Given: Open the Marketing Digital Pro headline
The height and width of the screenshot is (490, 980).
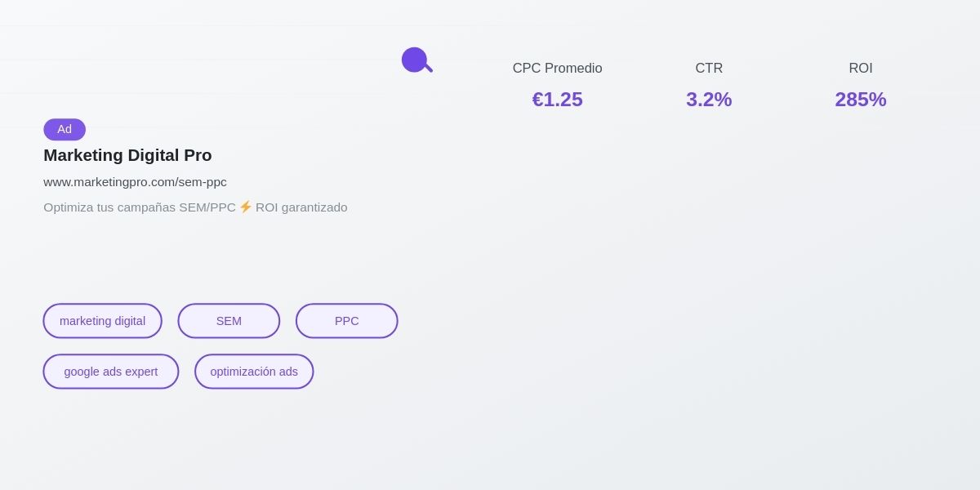Looking at the screenshot, I should coord(127,155).
